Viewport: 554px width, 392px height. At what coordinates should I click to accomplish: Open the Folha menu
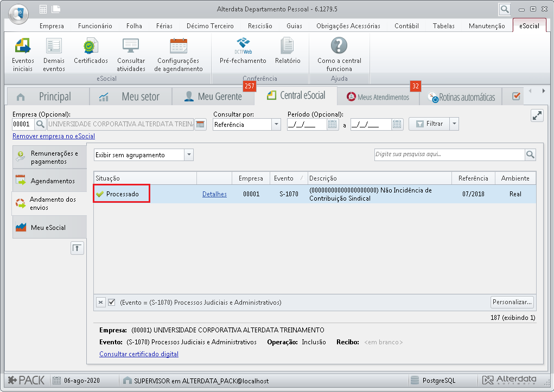[x=134, y=26]
